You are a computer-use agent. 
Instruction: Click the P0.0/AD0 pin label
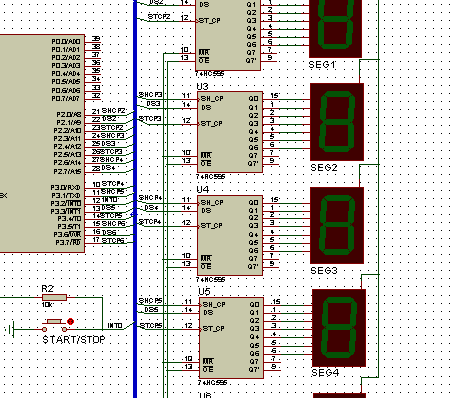tap(66, 42)
